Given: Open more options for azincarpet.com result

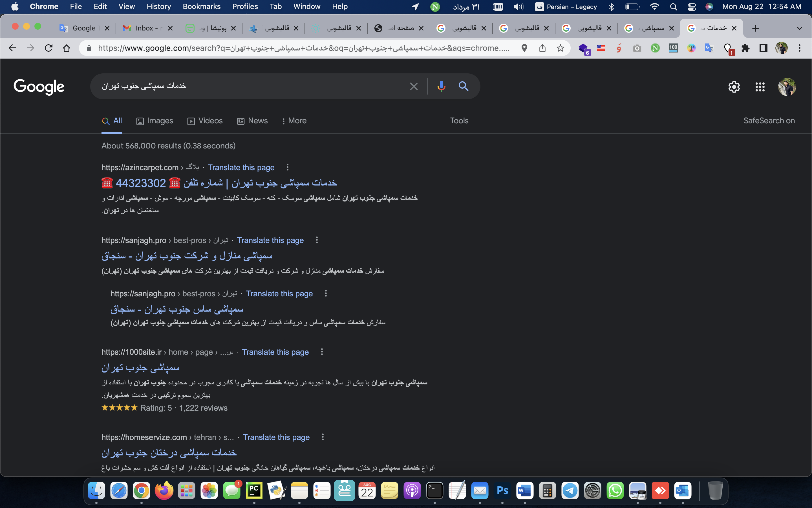Looking at the screenshot, I should (287, 167).
